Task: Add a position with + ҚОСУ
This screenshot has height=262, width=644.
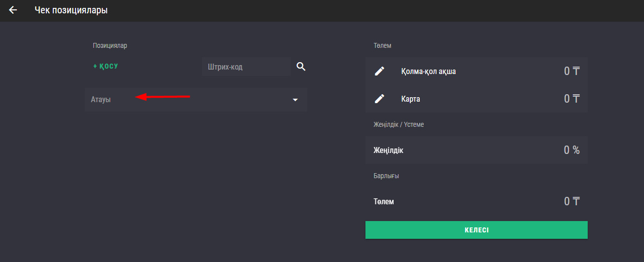Action: pos(106,66)
